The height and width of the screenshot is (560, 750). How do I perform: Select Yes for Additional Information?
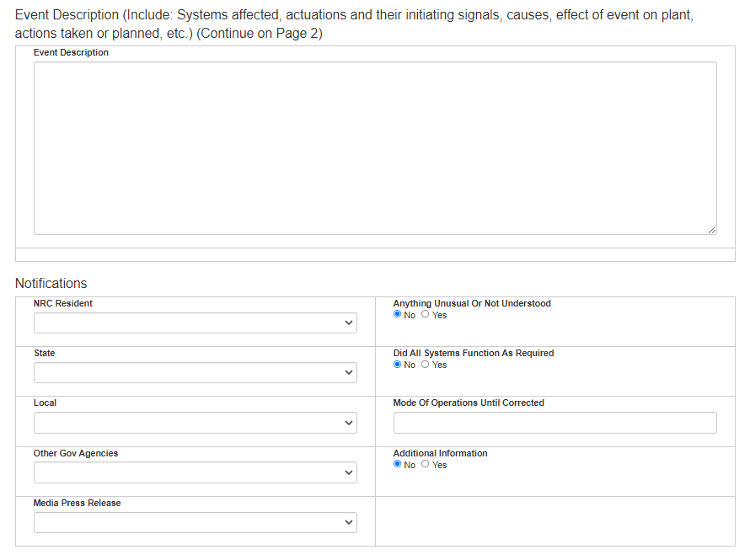tap(426, 465)
